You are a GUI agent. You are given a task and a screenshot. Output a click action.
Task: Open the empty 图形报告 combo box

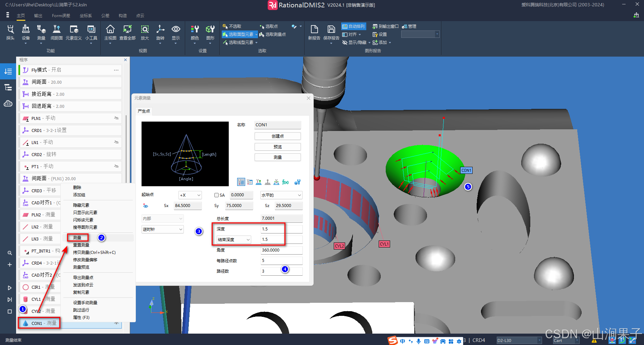click(420, 34)
